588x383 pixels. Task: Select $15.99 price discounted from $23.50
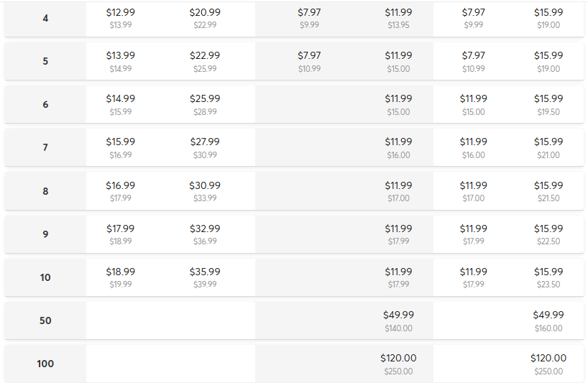(x=548, y=272)
